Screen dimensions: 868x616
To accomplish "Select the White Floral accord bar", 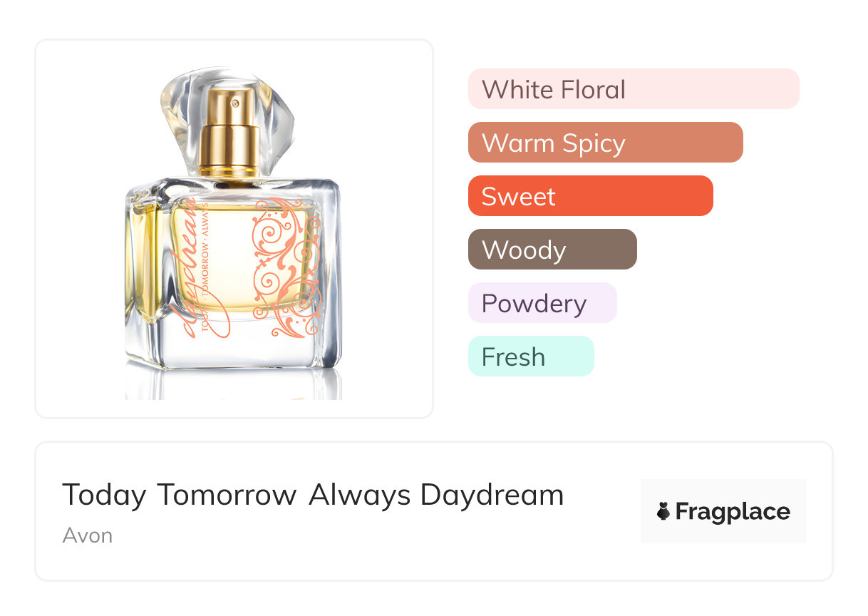I will tap(634, 89).
